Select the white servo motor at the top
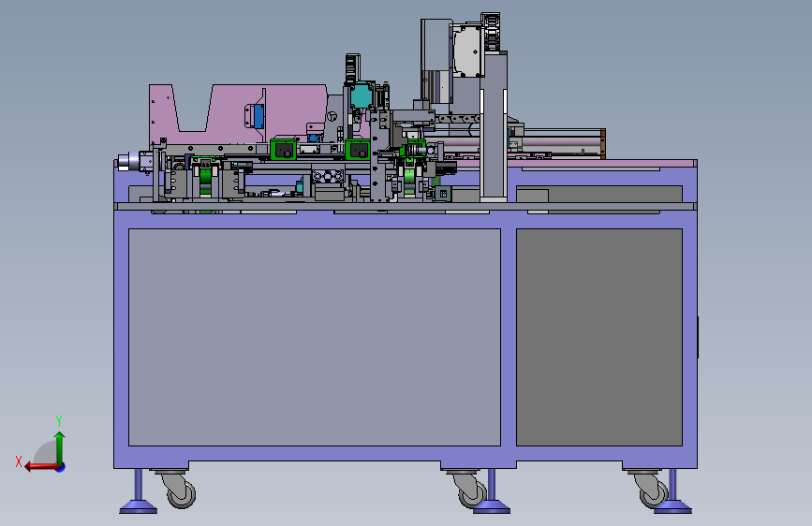 pos(467,51)
